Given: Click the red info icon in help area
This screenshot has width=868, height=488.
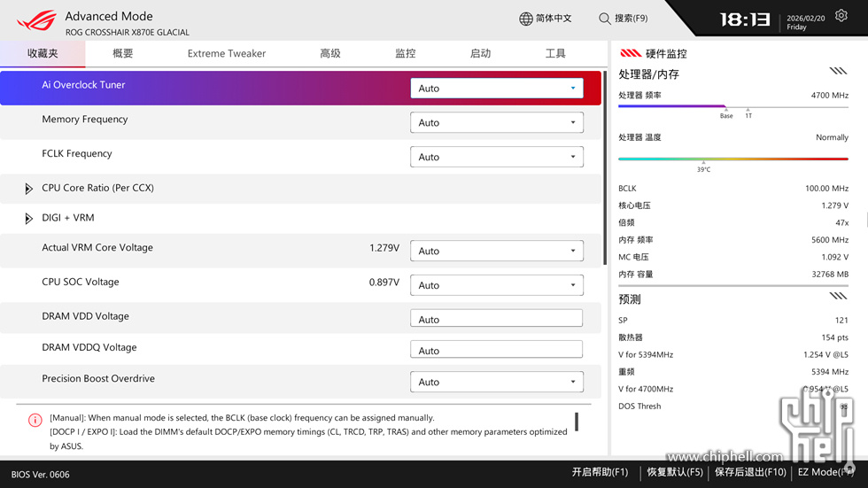Looking at the screenshot, I should 35,420.
